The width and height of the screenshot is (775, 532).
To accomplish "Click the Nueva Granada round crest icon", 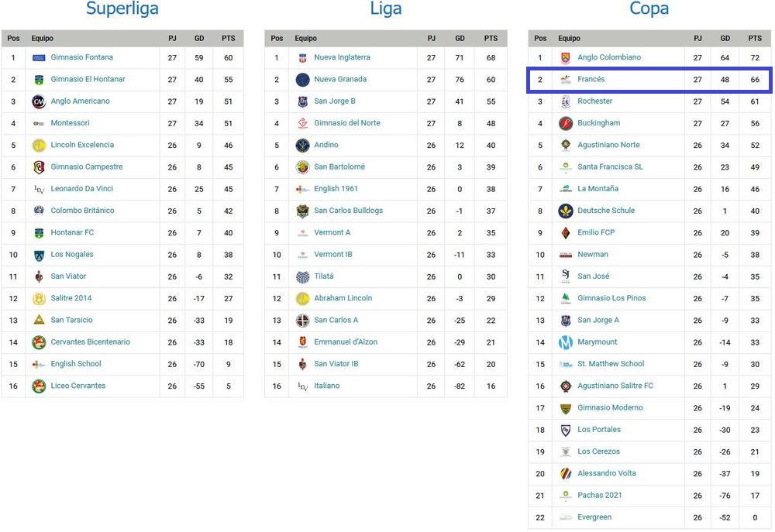I will (302, 80).
